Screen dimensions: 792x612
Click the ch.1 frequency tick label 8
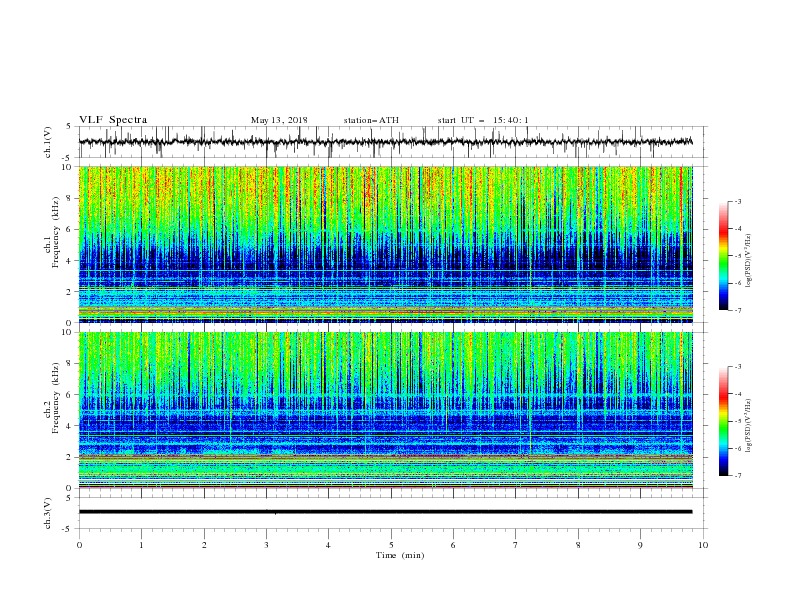click(x=71, y=198)
